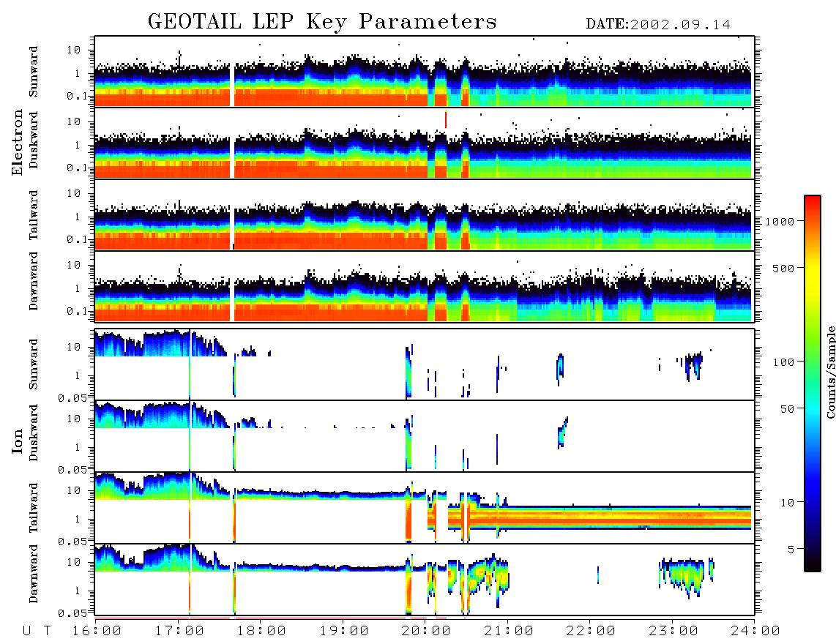Click the Ion Tailward orange band after 21:00
Viewport: 836px width, 644px height.
(629, 517)
